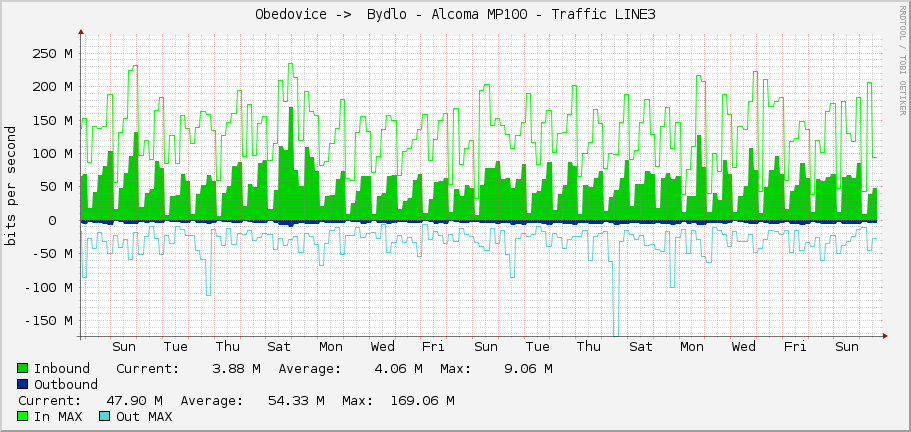
Task: Click the Out MAX spike dropping below -150 M
Action: point(616,299)
